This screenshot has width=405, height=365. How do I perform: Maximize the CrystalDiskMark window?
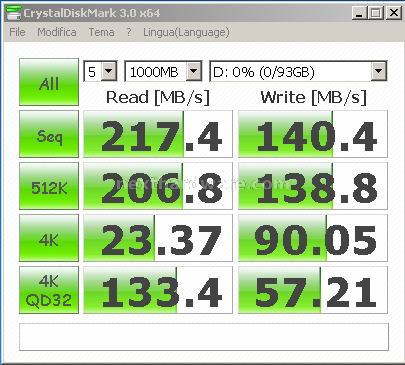coord(376,13)
